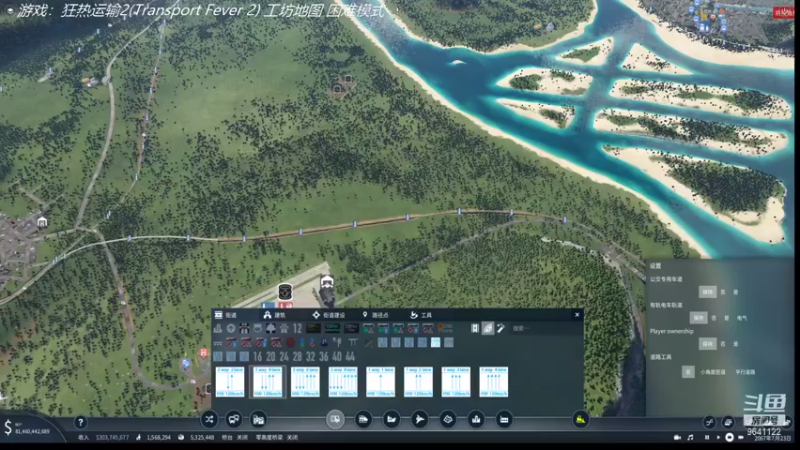
Task: Close the road construction menu window
Action: 577,315
